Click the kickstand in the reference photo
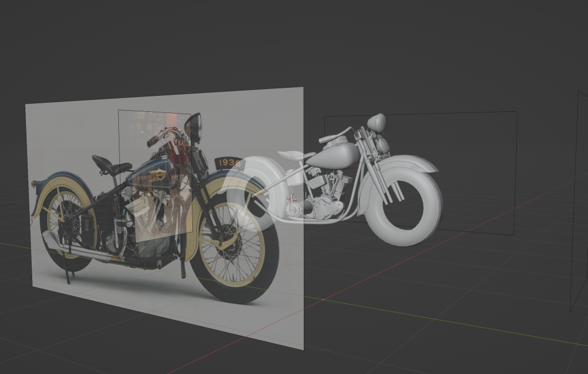588x374 pixels. (x=68, y=277)
